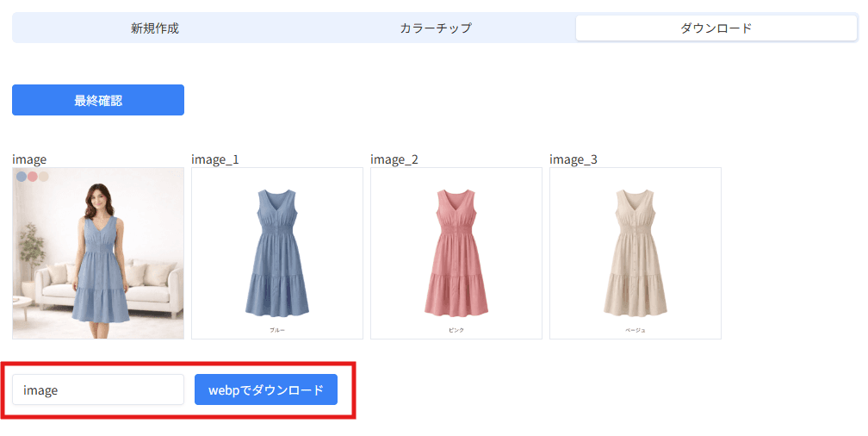This screenshot has width=868, height=436.
Task: Open the model photo wearing blue dress
Action: pyautogui.click(x=98, y=258)
